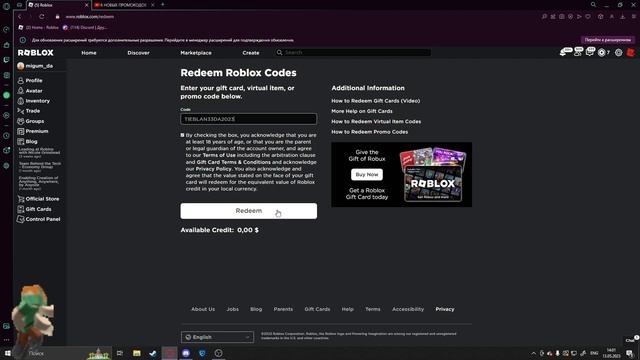Open the Jobs footer link
This screenshot has height=360, width=640.
pyautogui.click(x=233, y=309)
